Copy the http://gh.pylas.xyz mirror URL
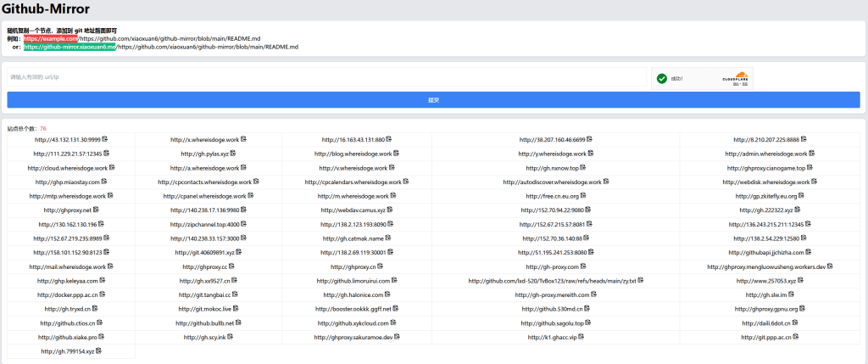The width and height of the screenshot is (868, 364). 233,154
